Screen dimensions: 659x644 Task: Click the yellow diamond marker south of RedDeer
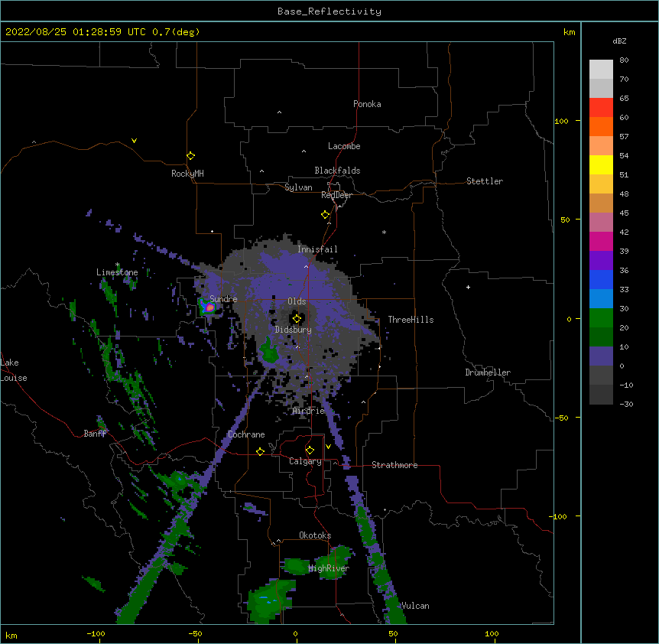pos(325,215)
